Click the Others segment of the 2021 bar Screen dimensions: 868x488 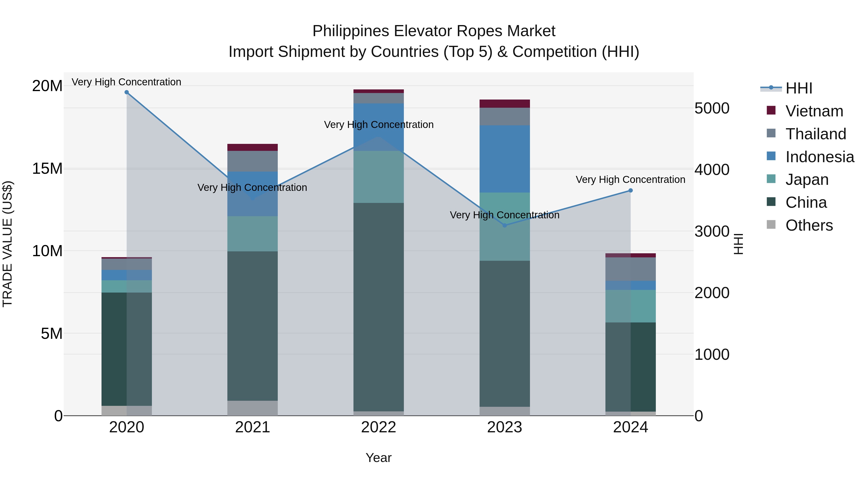click(252, 408)
